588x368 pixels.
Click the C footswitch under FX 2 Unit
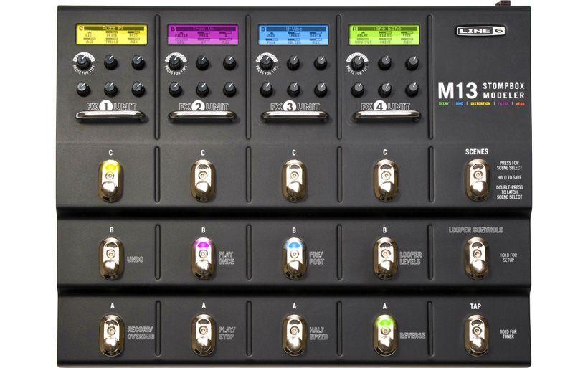[x=203, y=181]
